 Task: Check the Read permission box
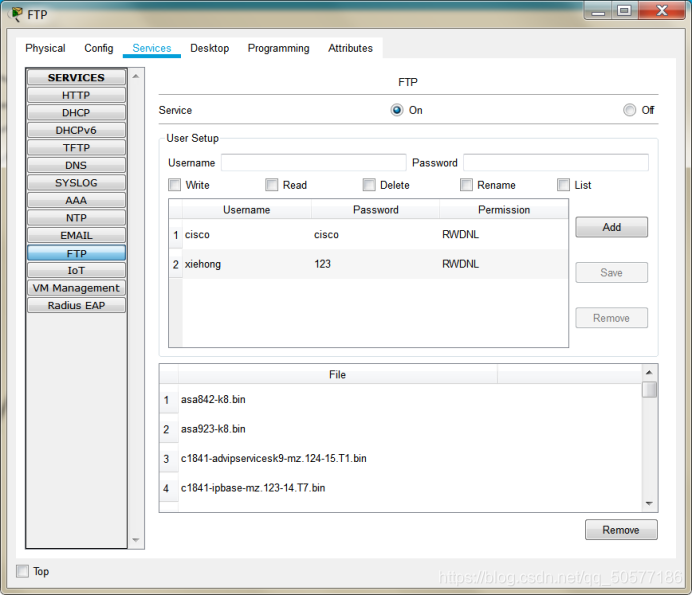[271, 185]
